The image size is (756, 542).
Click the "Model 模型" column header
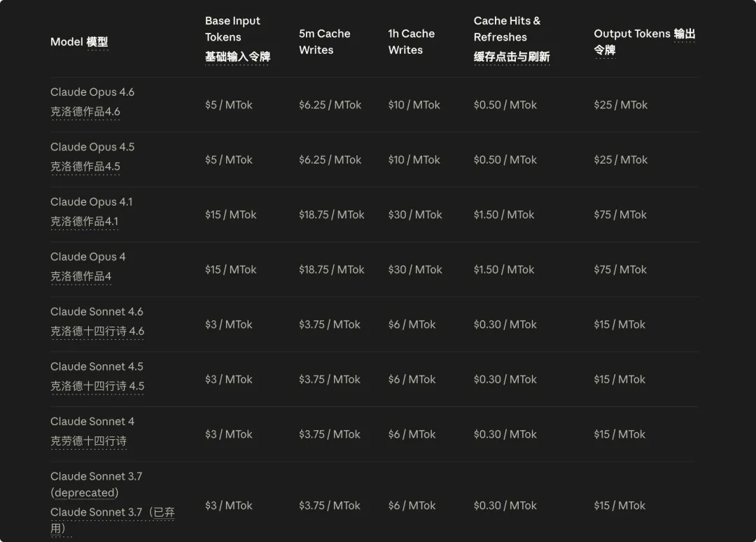pyautogui.click(x=79, y=42)
